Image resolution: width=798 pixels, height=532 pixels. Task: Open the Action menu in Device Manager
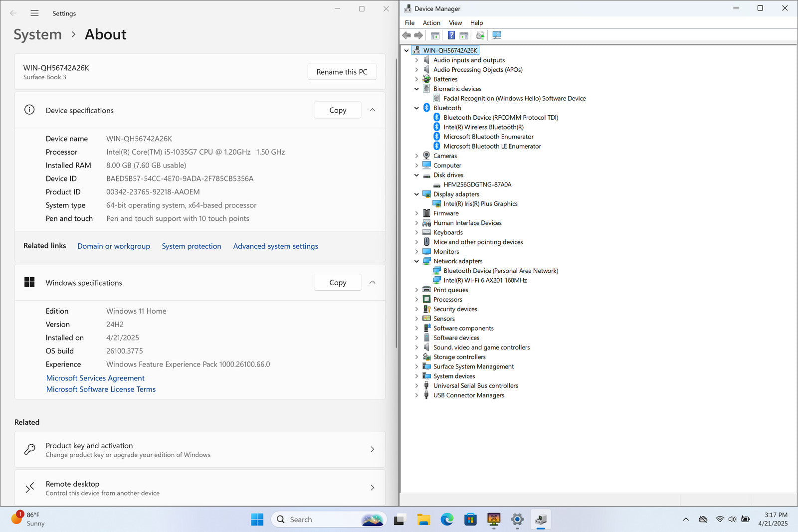pyautogui.click(x=431, y=23)
